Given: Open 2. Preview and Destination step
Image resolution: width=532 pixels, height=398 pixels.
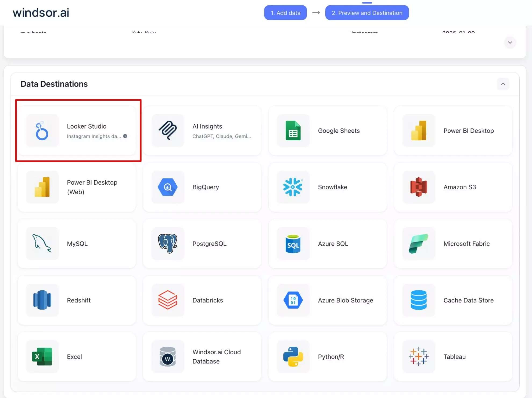Looking at the screenshot, I should (367, 13).
